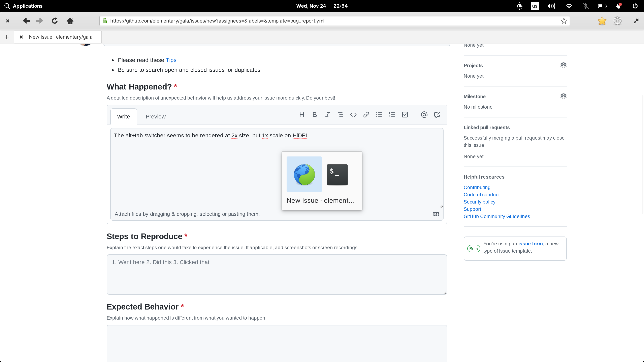Reload the page in browser
Viewport: 644px width, 362px height.
(x=55, y=21)
